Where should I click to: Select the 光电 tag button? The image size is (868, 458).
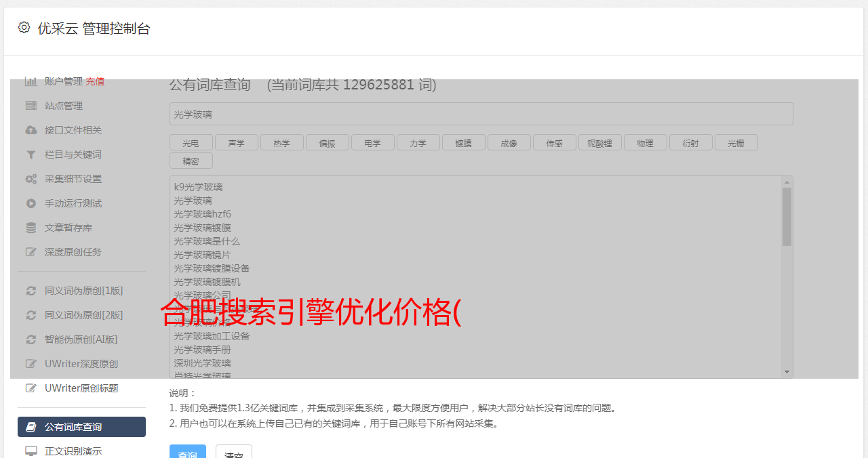pos(191,142)
